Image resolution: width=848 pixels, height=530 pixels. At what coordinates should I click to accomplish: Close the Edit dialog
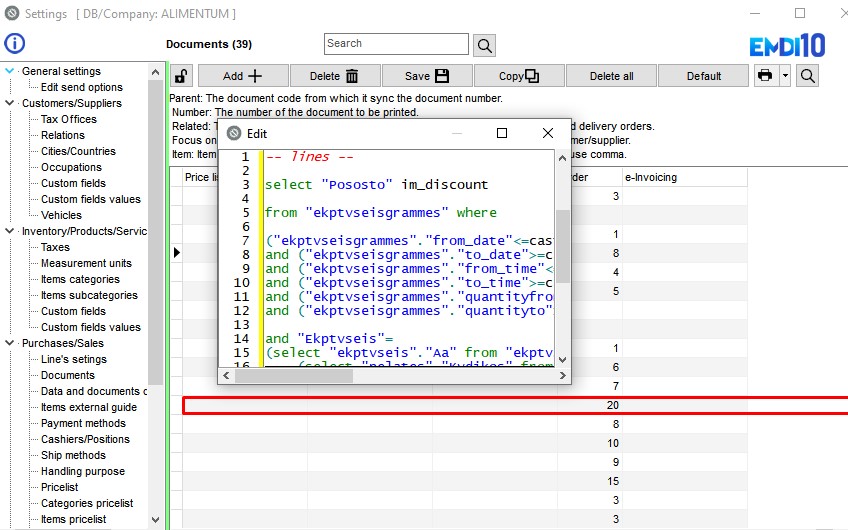[548, 133]
